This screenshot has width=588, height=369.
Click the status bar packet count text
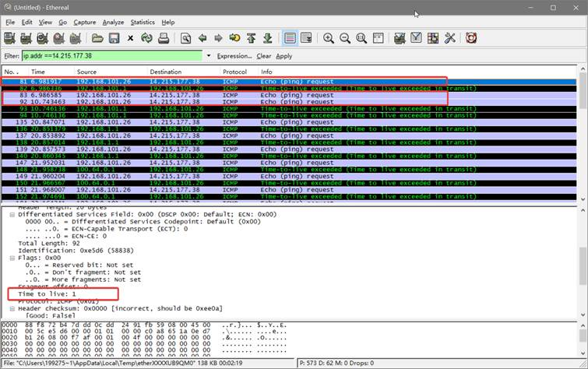point(336,363)
